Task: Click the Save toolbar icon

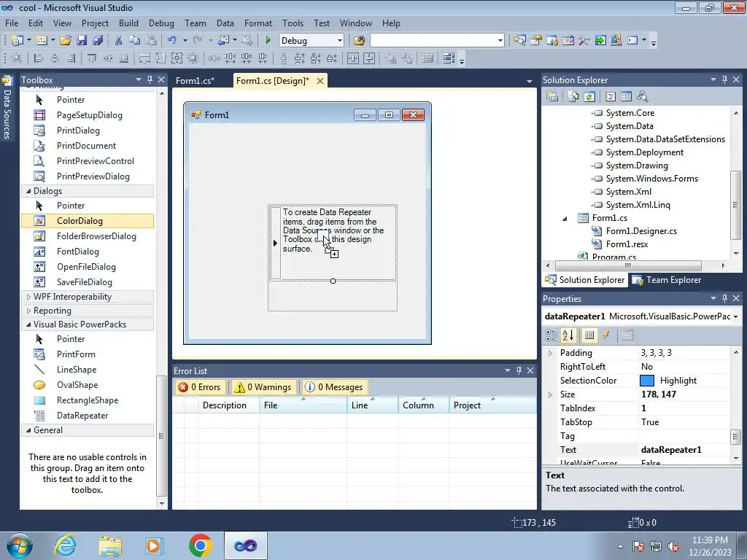Action: pyautogui.click(x=82, y=41)
